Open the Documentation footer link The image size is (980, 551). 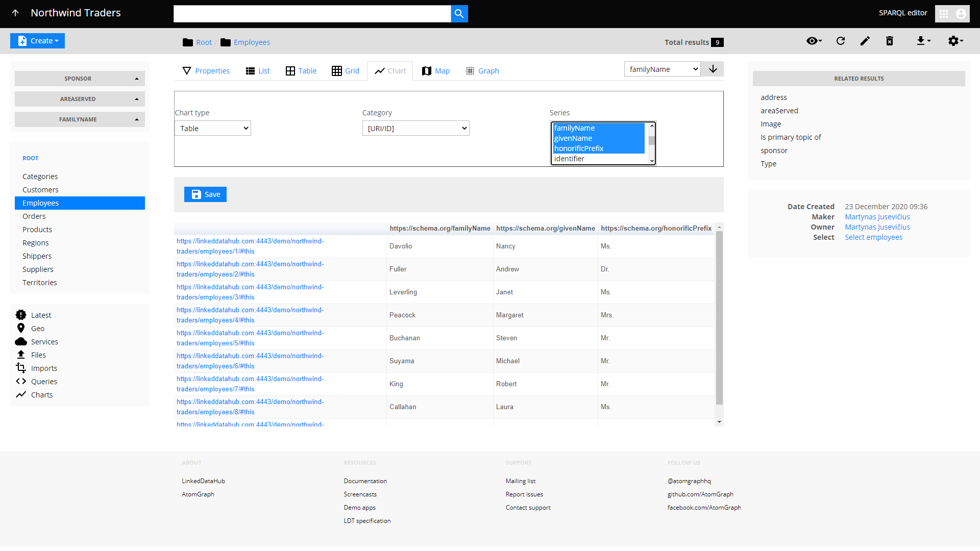[365, 481]
